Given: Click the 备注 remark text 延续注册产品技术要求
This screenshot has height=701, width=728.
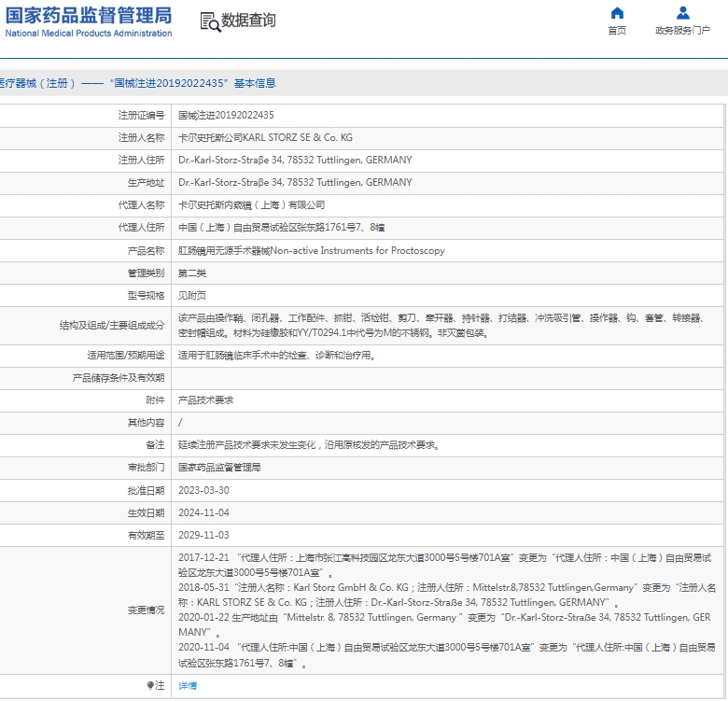Looking at the screenshot, I should pyautogui.click(x=309, y=445).
